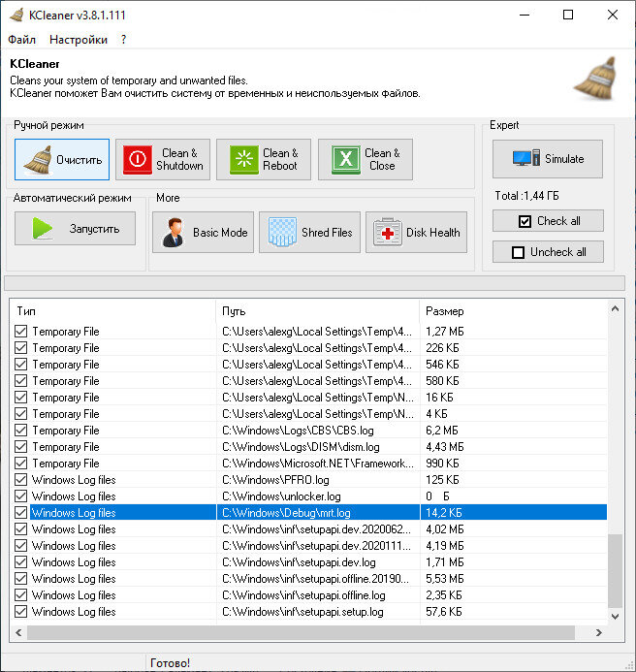This screenshot has width=636, height=672.
Task: Click the Shred Files button label
Action: [327, 233]
